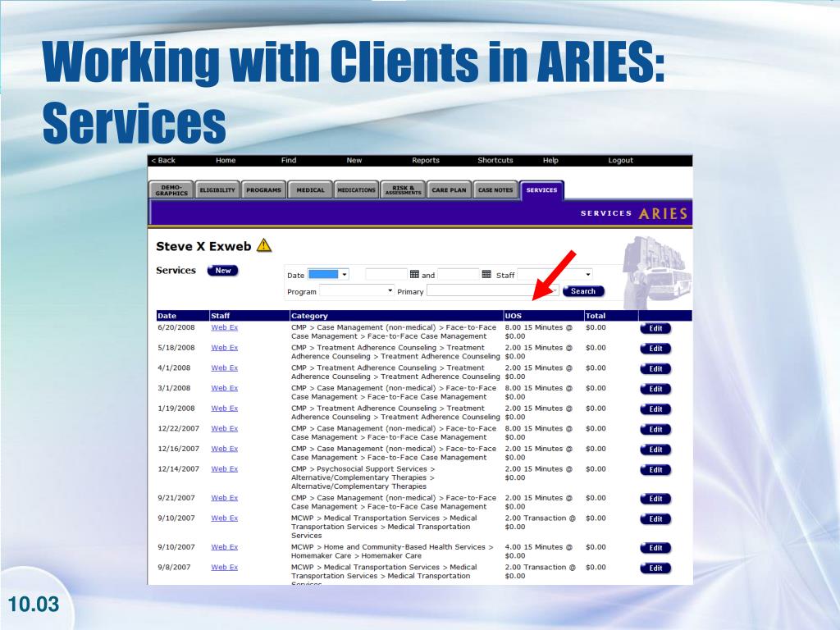Edit the 9/10/2007 Medical Transportation entry
This screenshot has width=840, height=630.
pyautogui.click(x=655, y=519)
